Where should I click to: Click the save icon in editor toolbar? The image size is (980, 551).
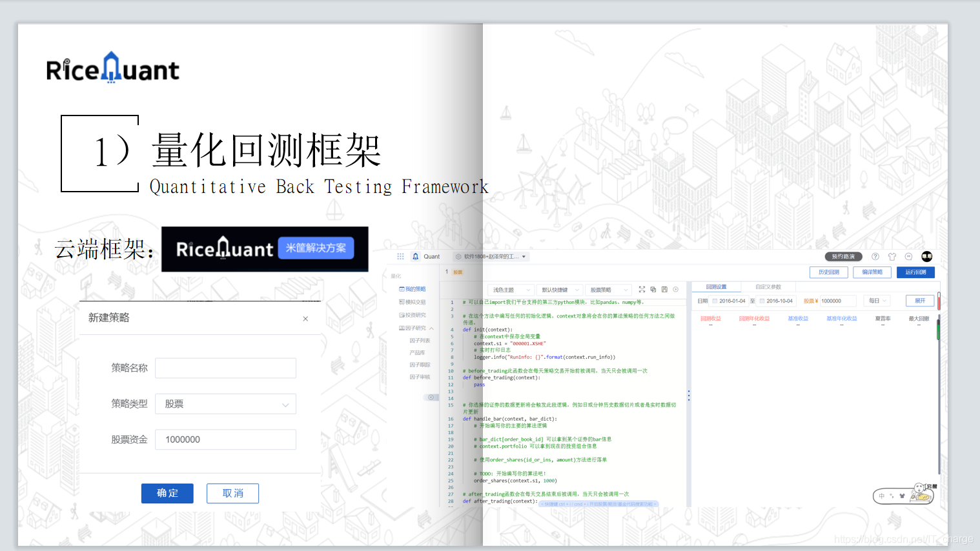(x=664, y=290)
